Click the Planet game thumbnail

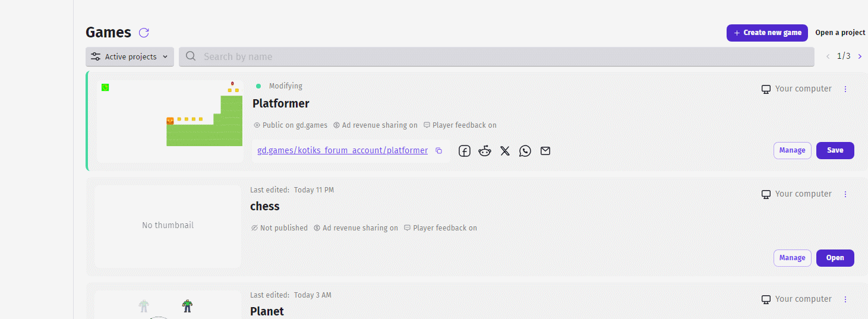tap(168, 305)
